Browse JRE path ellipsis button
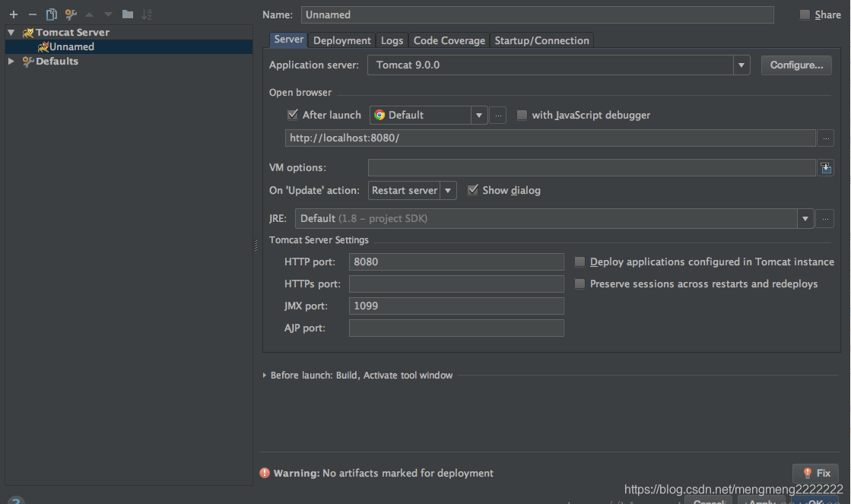The height and width of the screenshot is (504, 851). (x=825, y=219)
